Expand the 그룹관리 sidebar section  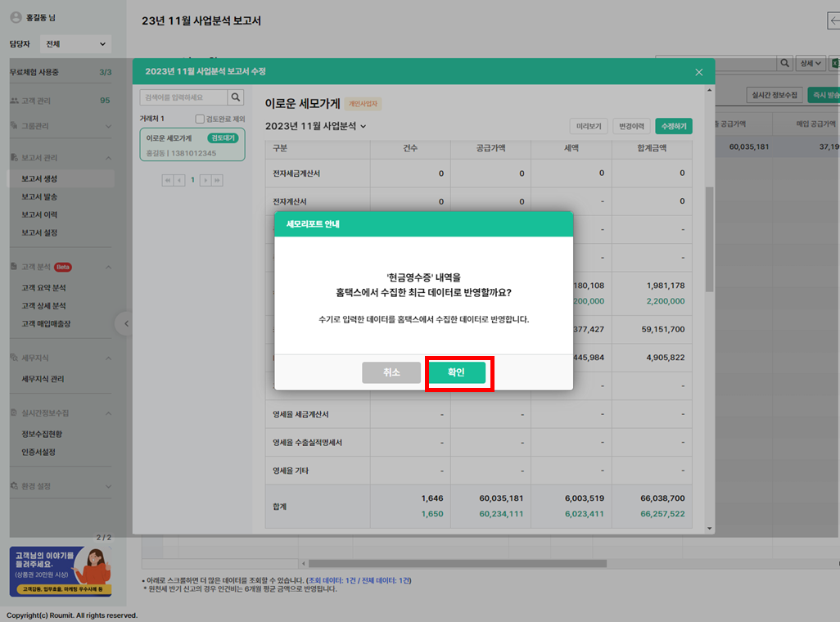108,126
